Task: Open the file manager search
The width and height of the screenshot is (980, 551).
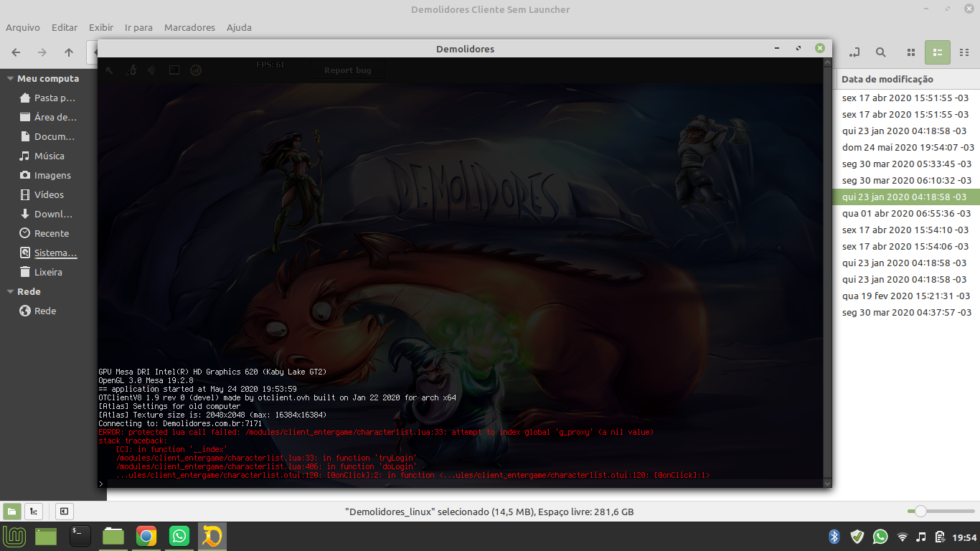Action: click(x=881, y=52)
